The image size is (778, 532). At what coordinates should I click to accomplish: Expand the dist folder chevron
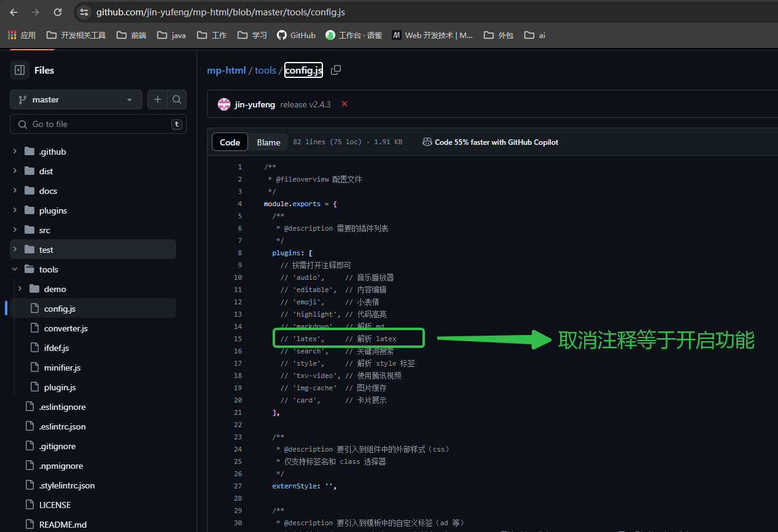tap(15, 171)
